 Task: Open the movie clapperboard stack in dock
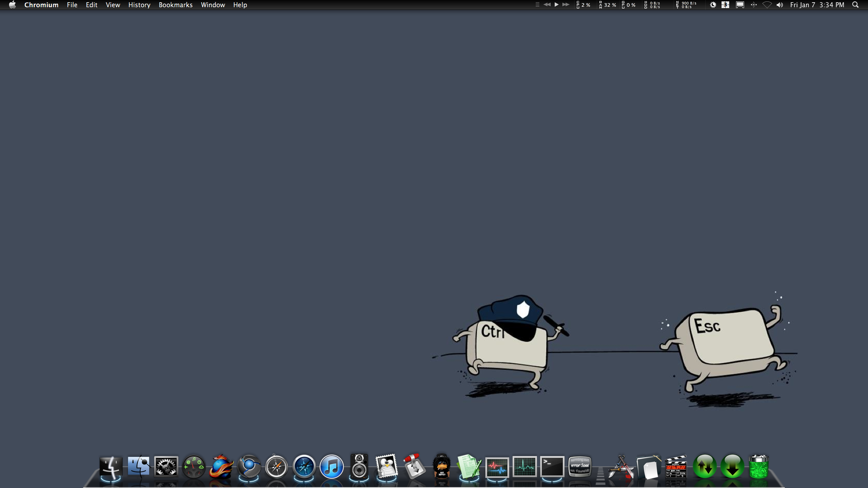(x=676, y=467)
